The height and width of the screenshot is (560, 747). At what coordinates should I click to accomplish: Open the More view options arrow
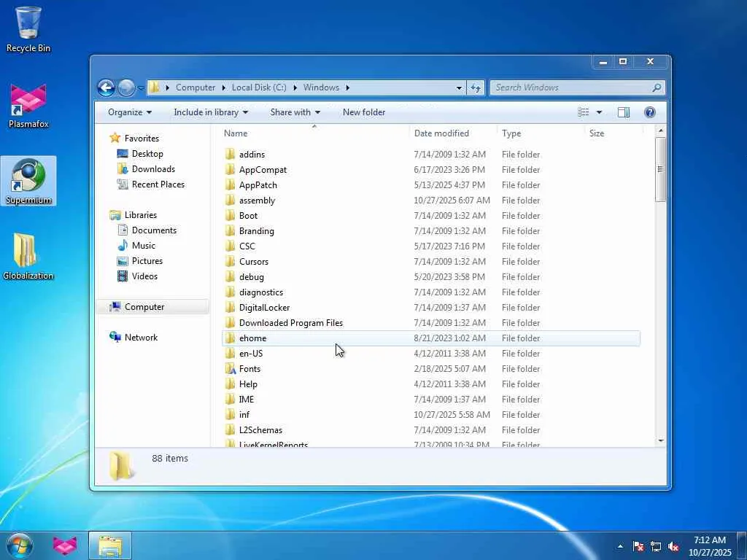tap(599, 112)
